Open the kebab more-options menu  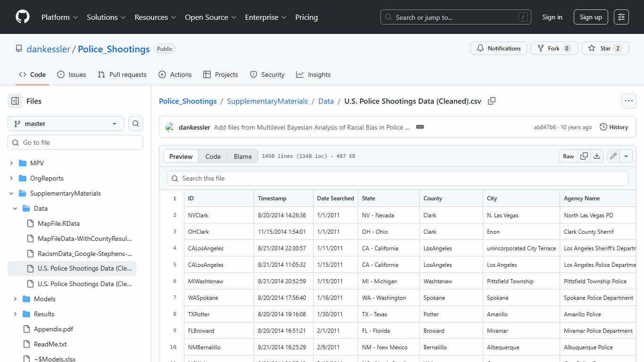click(x=629, y=100)
